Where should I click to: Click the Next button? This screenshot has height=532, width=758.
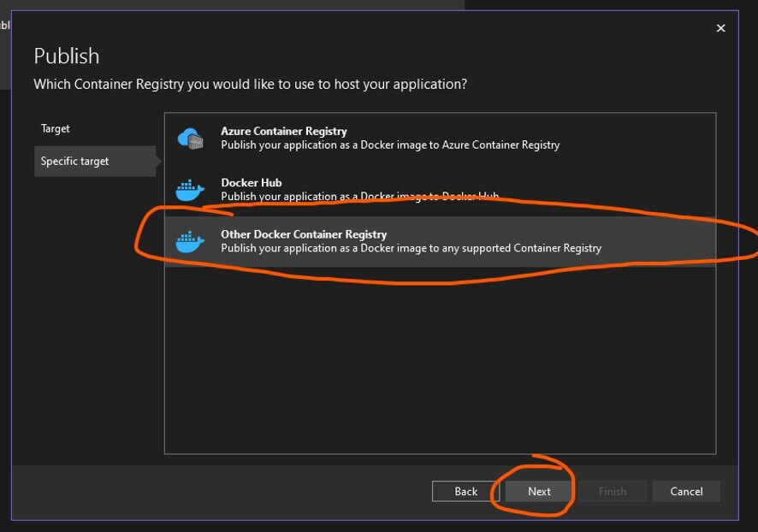coord(539,491)
